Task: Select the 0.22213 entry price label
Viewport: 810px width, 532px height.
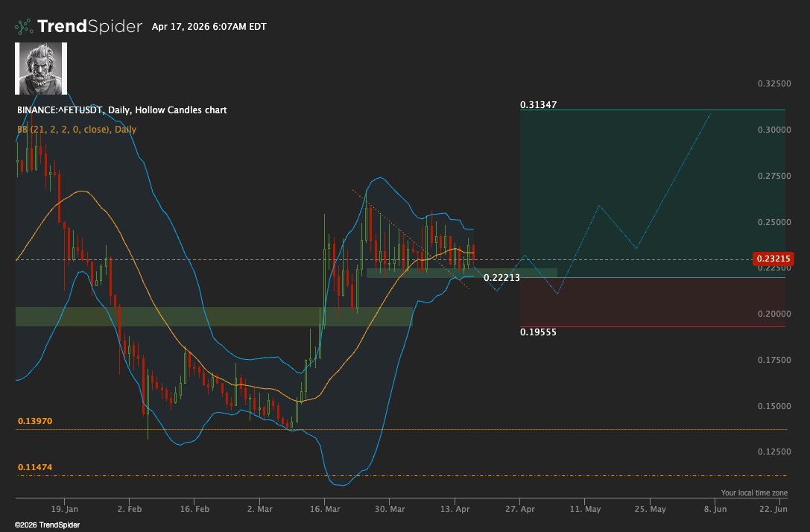Action: pyautogui.click(x=501, y=277)
